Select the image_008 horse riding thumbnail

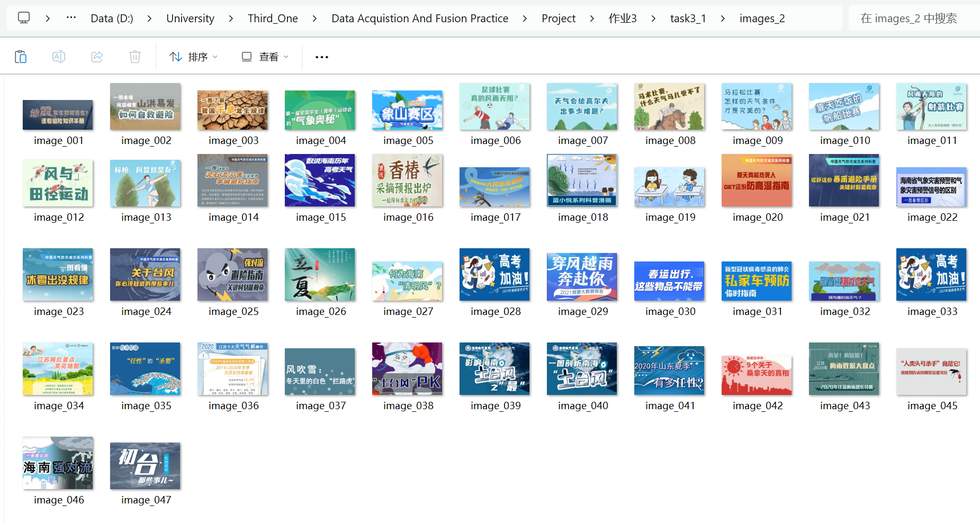click(x=669, y=106)
